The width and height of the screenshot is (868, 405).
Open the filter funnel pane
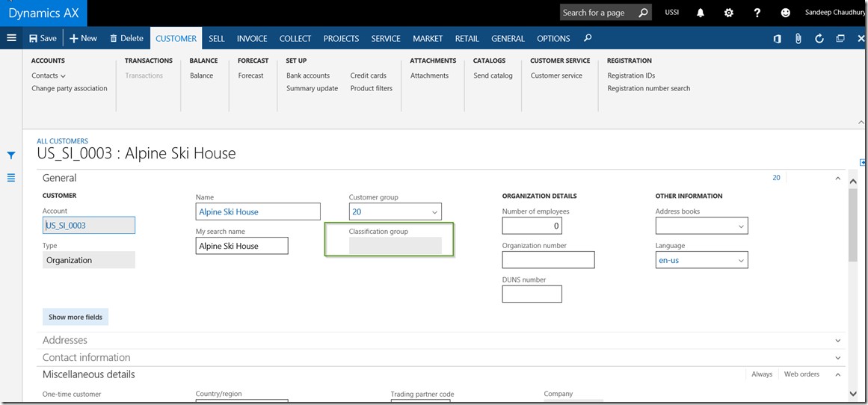pos(11,155)
